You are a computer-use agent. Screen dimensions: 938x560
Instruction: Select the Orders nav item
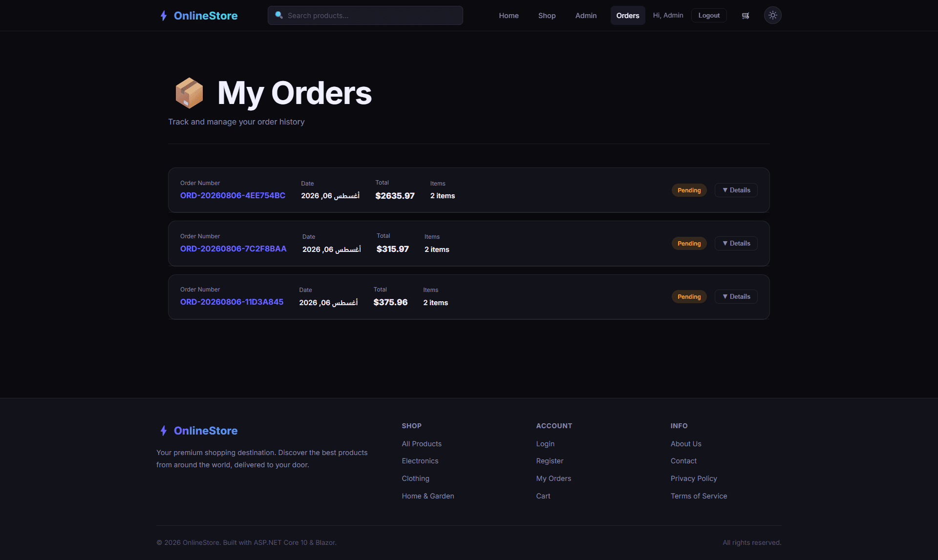627,15
